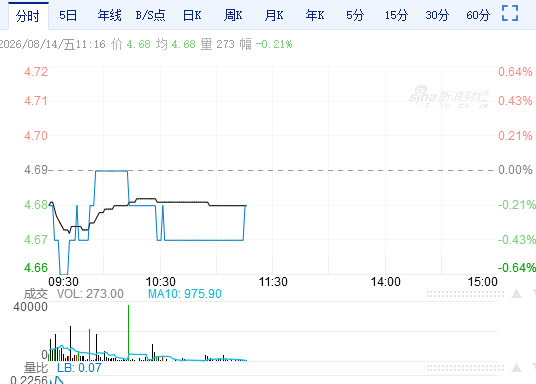Click the Sina Finance watermark logo
The width and height of the screenshot is (536, 384).
point(449,96)
